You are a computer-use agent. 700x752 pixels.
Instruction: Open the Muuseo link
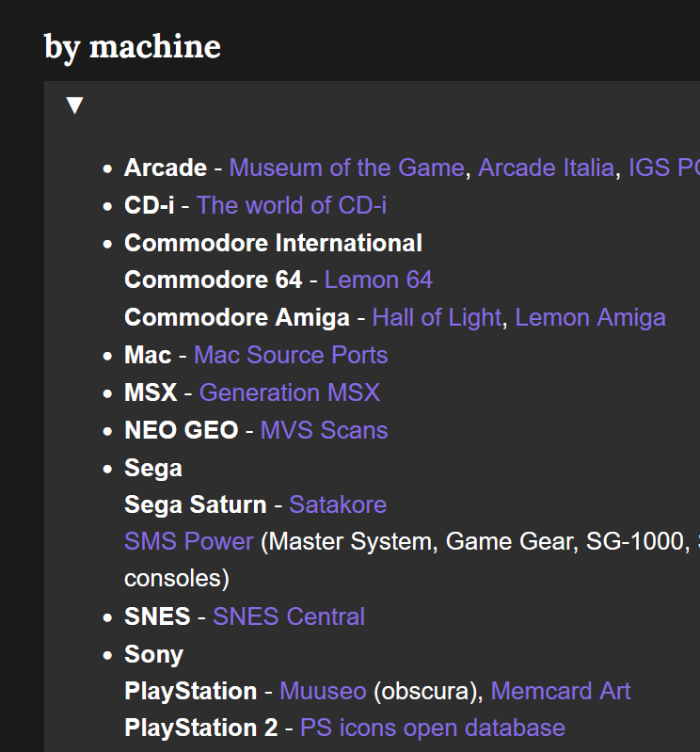pos(323,691)
